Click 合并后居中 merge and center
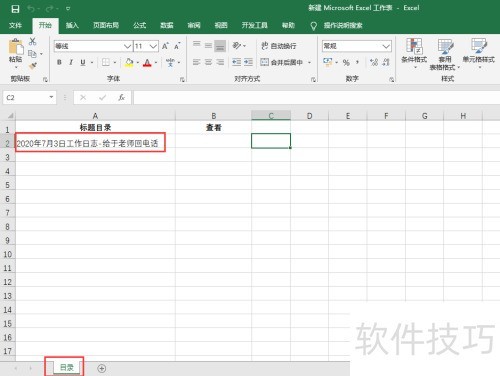 [282, 62]
